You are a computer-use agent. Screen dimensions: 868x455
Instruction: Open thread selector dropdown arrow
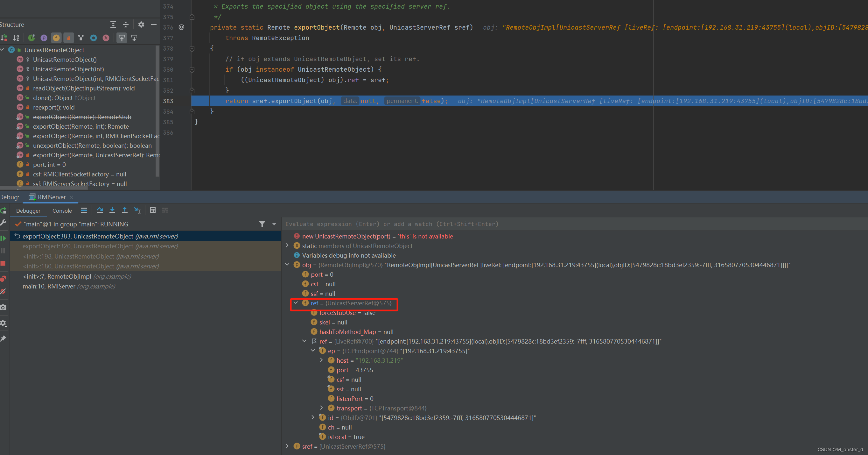pos(274,224)
